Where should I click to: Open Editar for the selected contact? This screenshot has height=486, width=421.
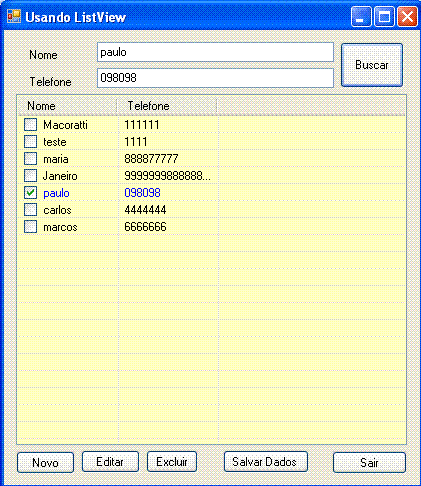pyautogui.click(x=110, y=462)
